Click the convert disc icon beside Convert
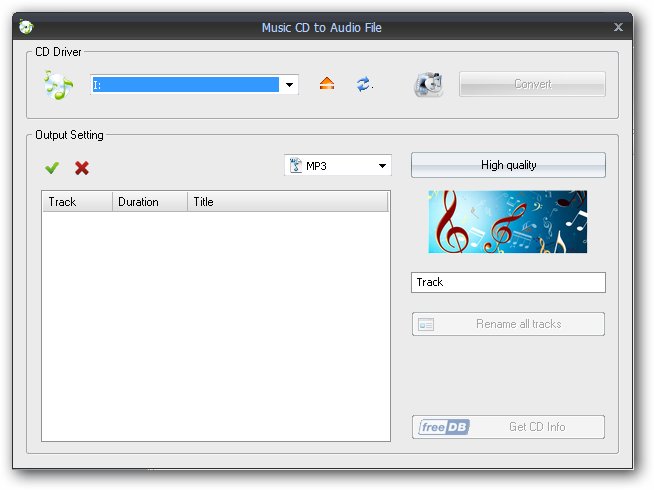This screenshot has width=654, height=490. (x=428, y=85)
